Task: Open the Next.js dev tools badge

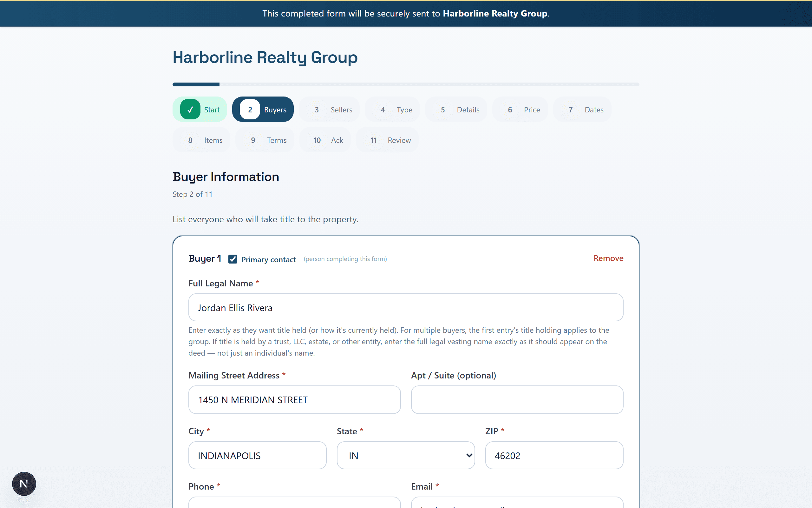Action: [24, 484]
